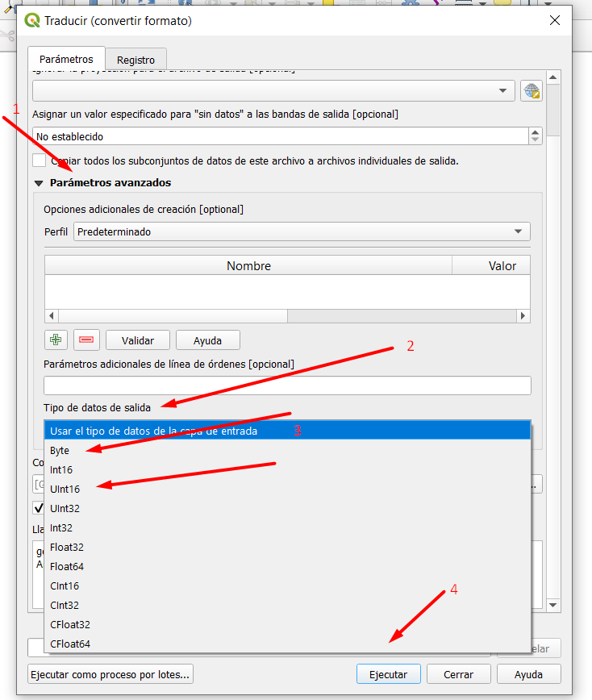Add a creation option row with plus icon

56,340
